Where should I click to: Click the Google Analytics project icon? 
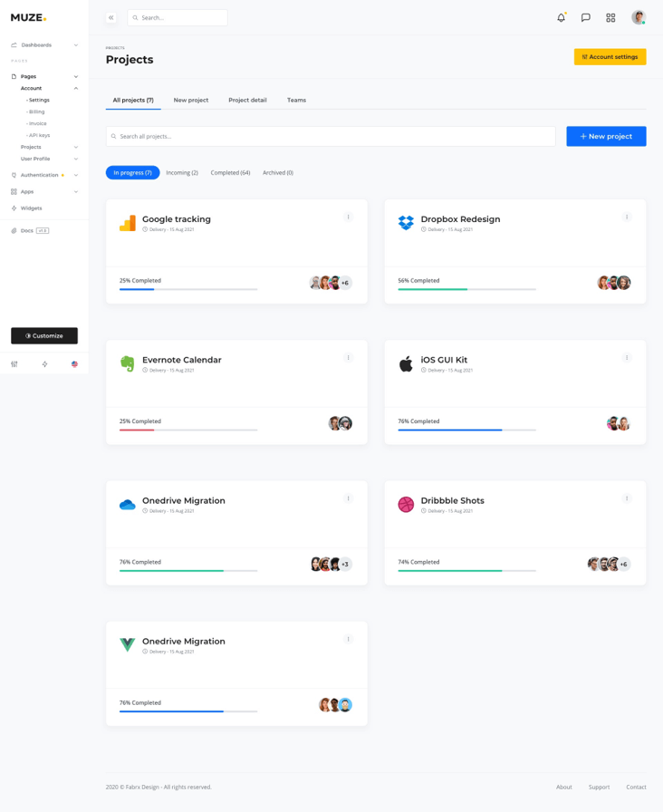[x=128, y=223]
